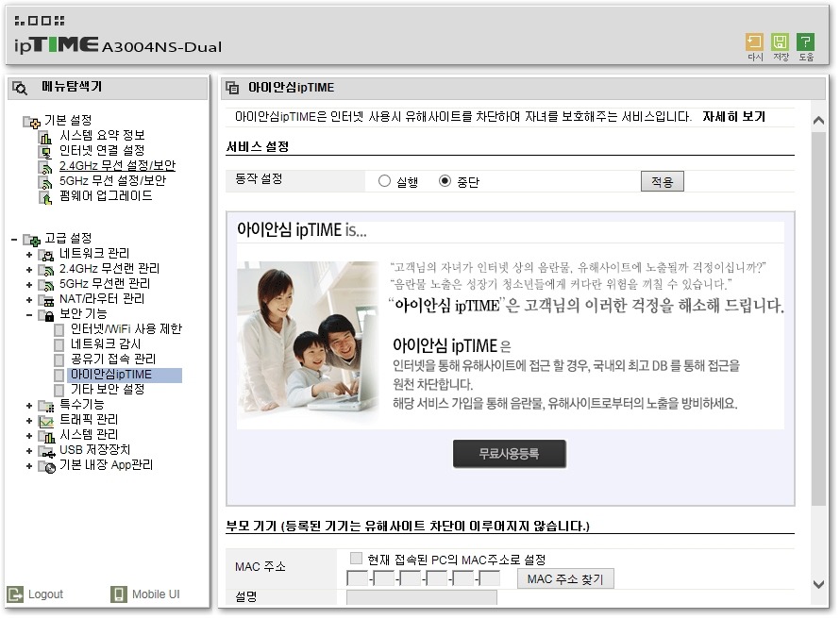
Task: Collapse the 보안 기능 node
Action: (29, 315)
